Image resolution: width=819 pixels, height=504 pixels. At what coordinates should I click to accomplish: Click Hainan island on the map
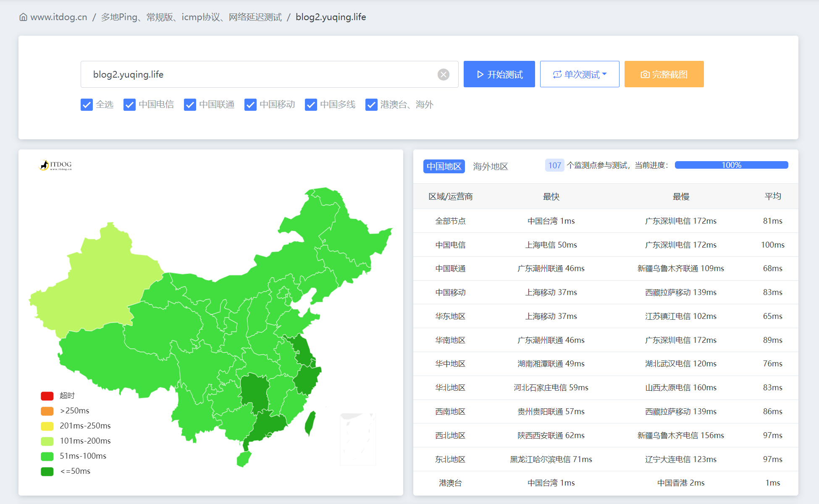click(244, 459)
